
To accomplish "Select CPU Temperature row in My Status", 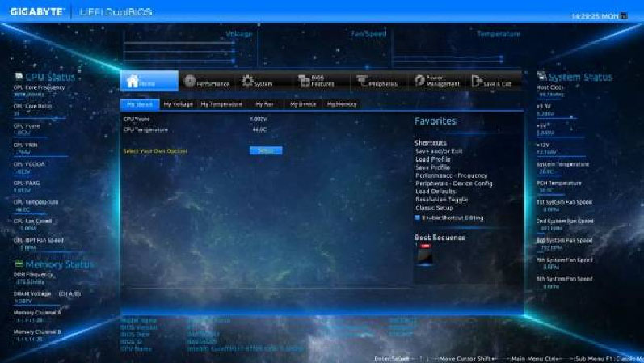I will pyautogui.click(x=196, y=129).
